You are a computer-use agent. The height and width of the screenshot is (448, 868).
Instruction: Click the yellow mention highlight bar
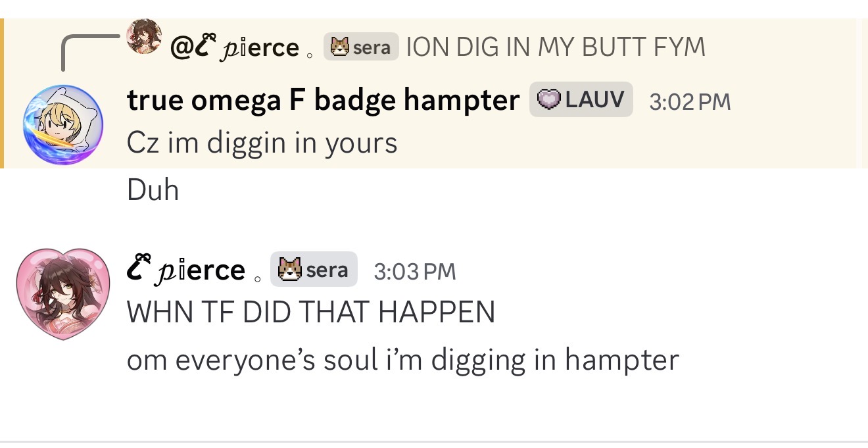(x=2, y=93)
